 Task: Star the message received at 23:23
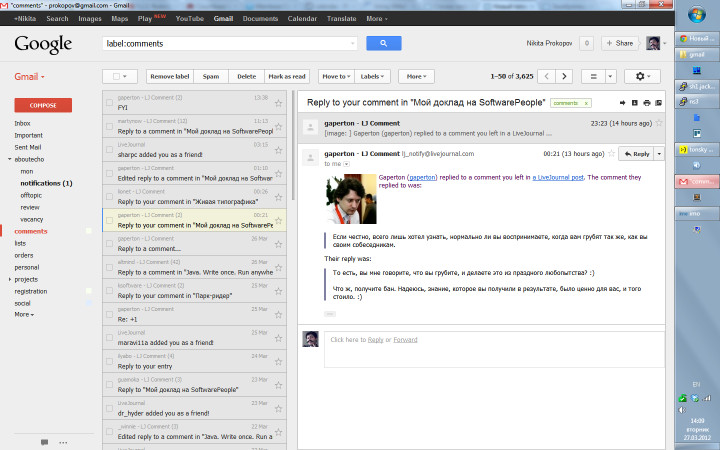(659, 123)
